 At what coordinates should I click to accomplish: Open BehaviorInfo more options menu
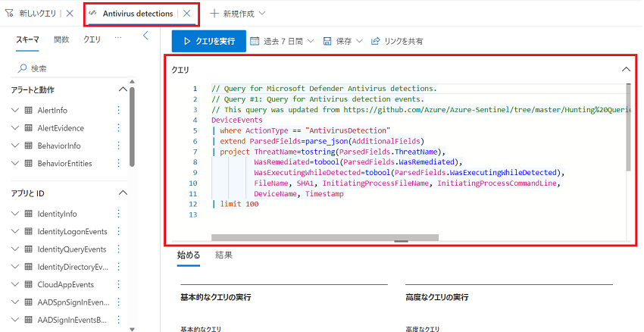tap(119, 146)
